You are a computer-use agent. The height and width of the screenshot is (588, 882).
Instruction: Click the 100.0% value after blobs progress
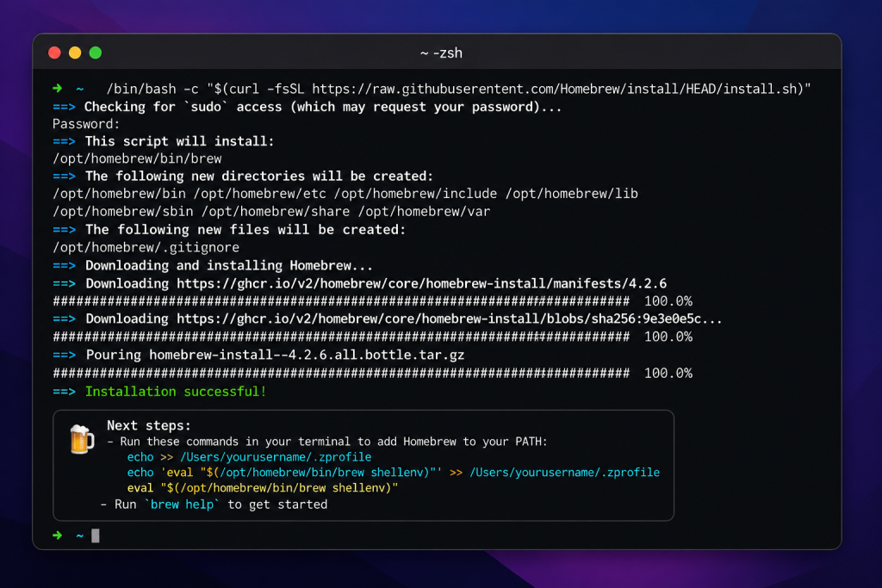click(668, 337)
